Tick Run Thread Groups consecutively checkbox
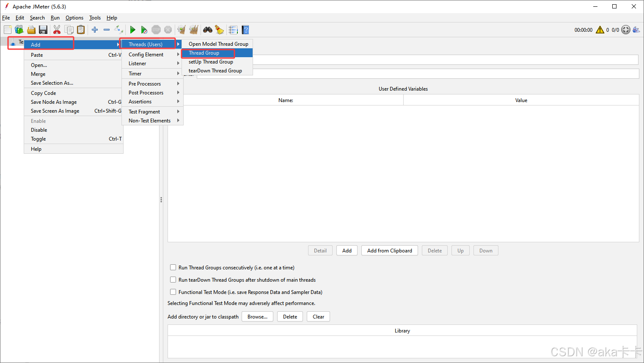 click(x=173, y=267)
